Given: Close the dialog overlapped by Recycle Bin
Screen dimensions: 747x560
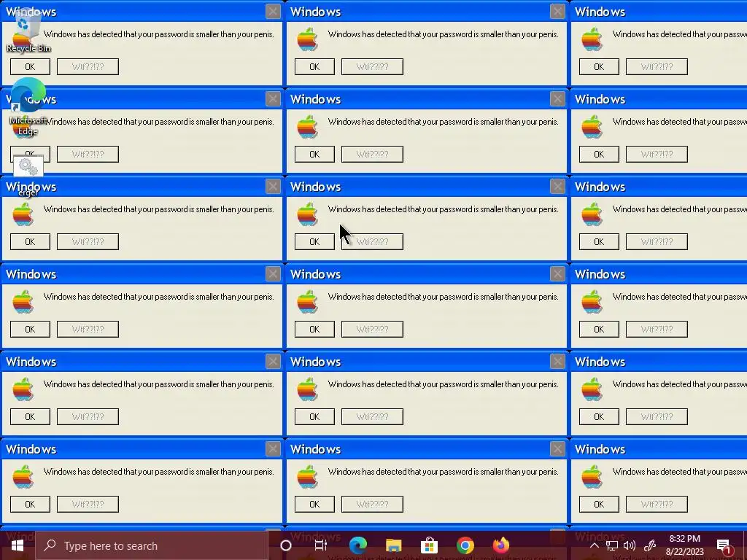Looking at the screenshot, I should pyautogui.click(x=273, y=12).
